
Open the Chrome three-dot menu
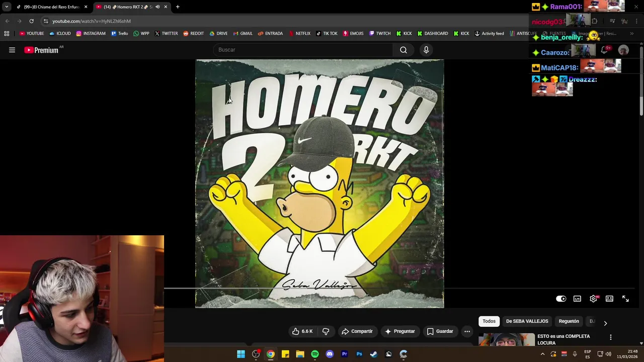point(637,21)
